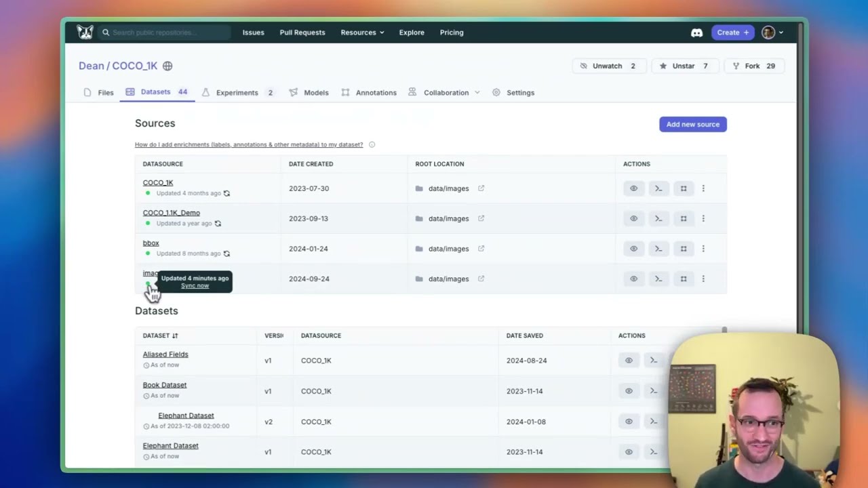Preview 2024-09-24 source with eye icon
Screen dimensions: 868x488
(633, 279)
